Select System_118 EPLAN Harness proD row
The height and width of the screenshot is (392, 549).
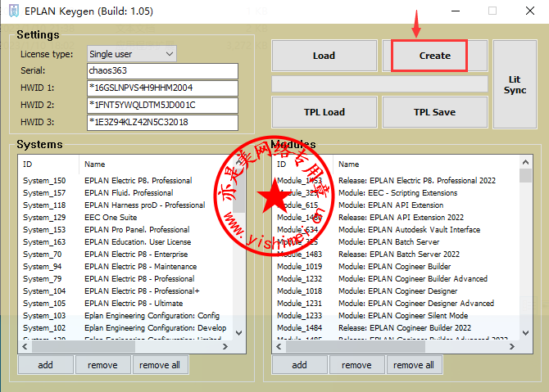125,205
